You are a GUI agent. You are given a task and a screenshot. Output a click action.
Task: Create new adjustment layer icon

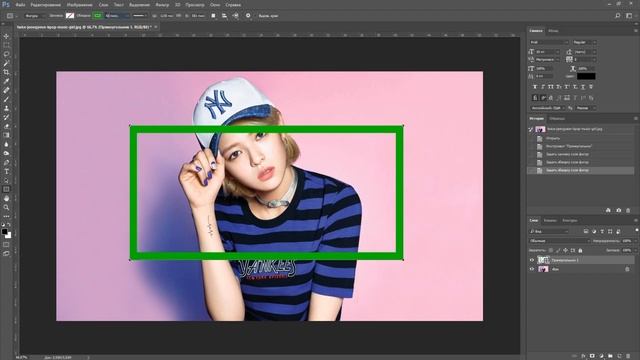coord(601,356)
